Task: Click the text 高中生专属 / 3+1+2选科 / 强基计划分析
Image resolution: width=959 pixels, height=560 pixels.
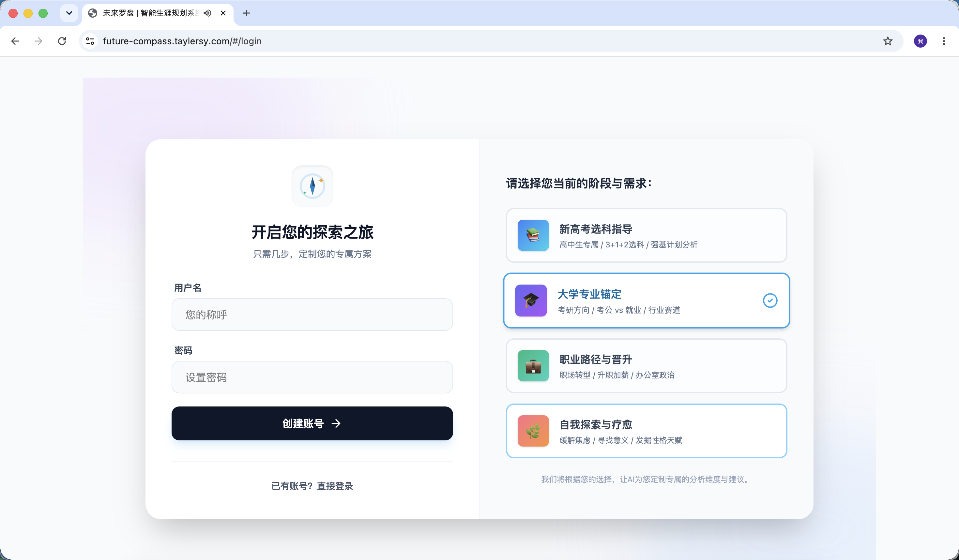Action: point(628,244)
